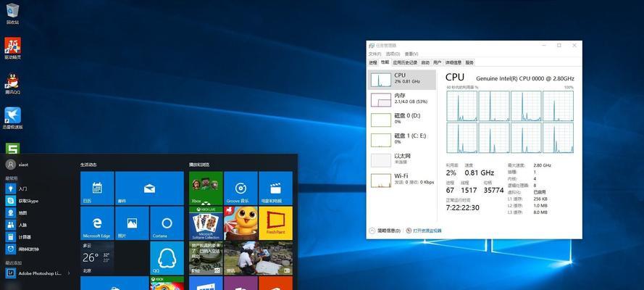Switch to the 应用历史记录 tab
This screenshot has height=290, width=644.
tap(405, 62)
